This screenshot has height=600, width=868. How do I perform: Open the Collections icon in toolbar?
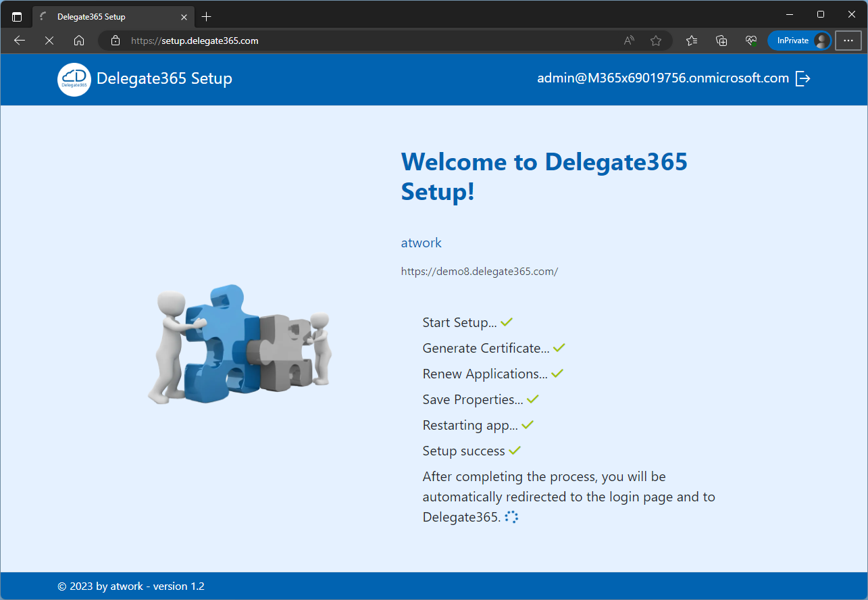coord(721,41)
